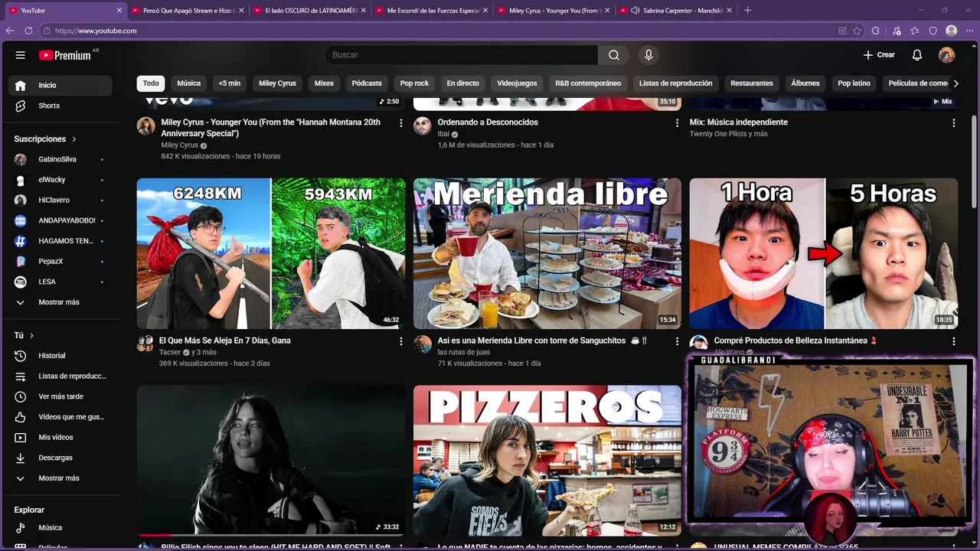Select the En directo filter chip
The width and height of the screenshot is (980, 551).
pyautogui.click(x=463, y=83)
